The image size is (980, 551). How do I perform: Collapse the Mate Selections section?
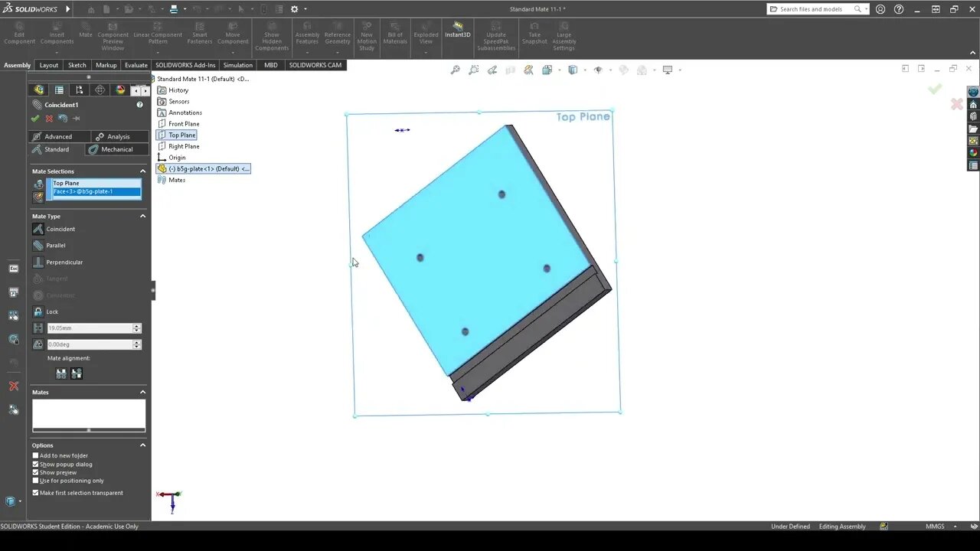click(x=142, y=171)
